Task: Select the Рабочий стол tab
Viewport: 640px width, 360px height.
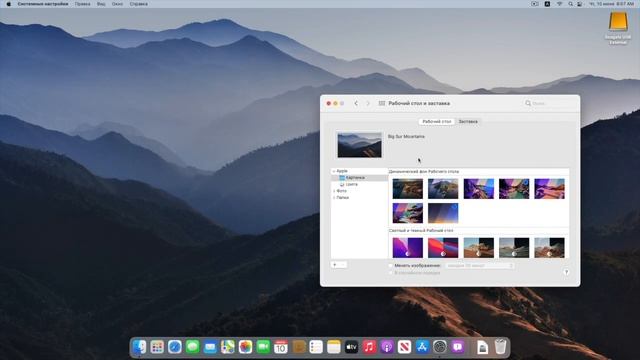Action: [x=437, y=122]
